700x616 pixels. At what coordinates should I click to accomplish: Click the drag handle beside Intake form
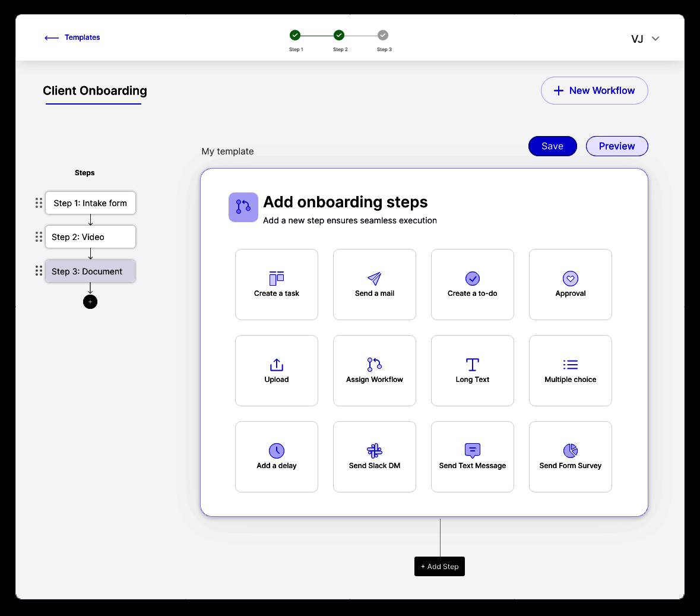(x=39, y=203)
